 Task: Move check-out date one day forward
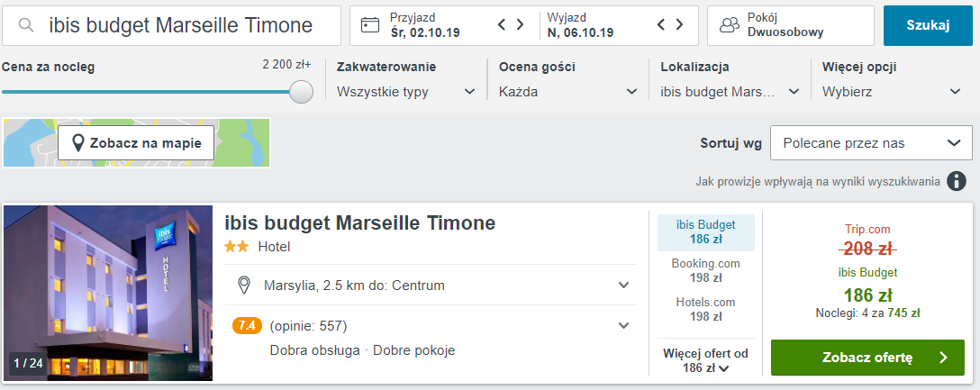point(679,25)
